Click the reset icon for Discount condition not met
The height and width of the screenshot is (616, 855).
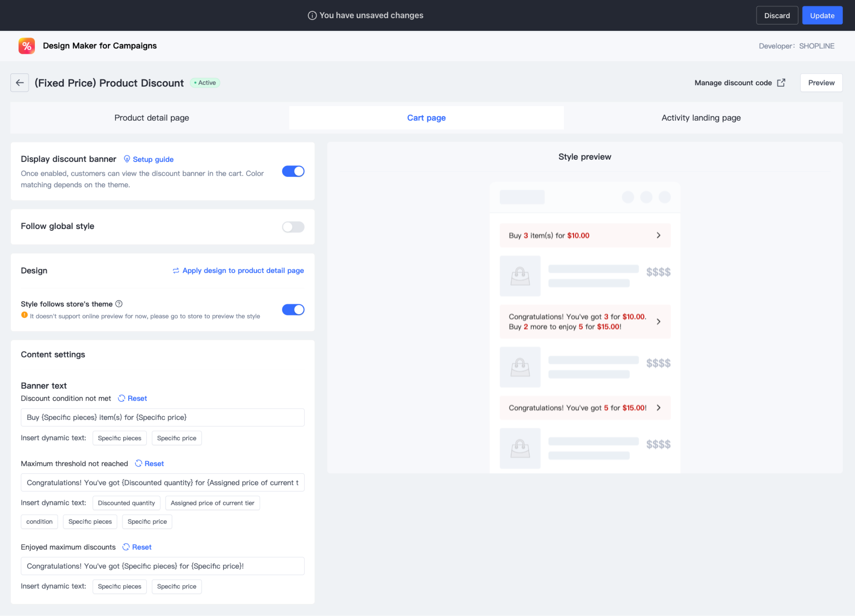[121, 398]
